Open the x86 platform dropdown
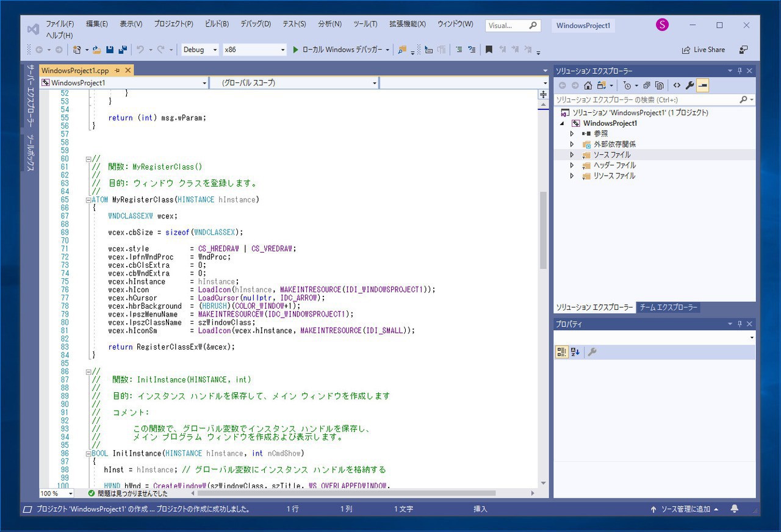Screen dimensions: 781x532 point(254,50)
